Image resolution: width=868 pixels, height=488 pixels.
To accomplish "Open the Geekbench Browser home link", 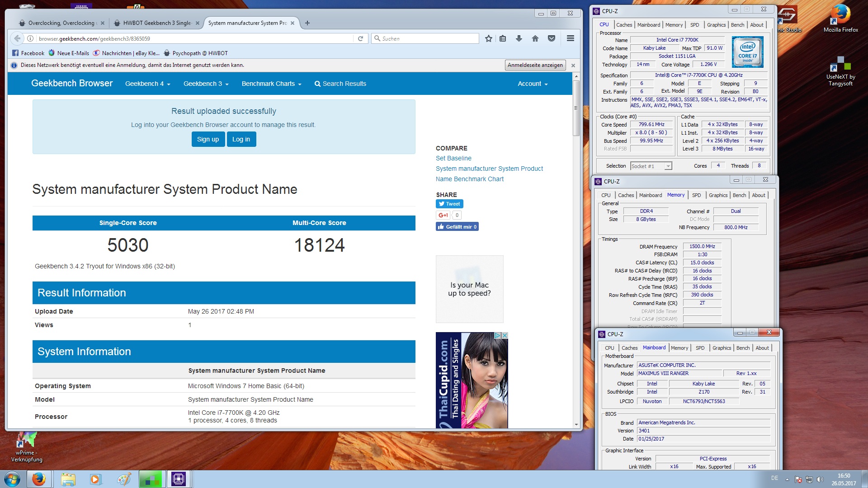I will 72,83.
